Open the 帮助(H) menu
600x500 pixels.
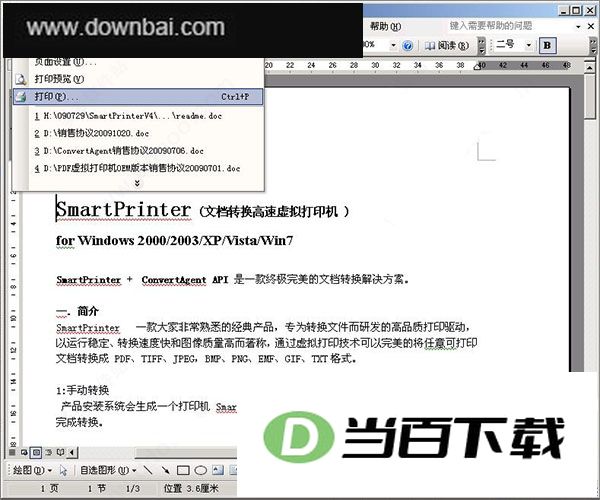coord(385,26)
